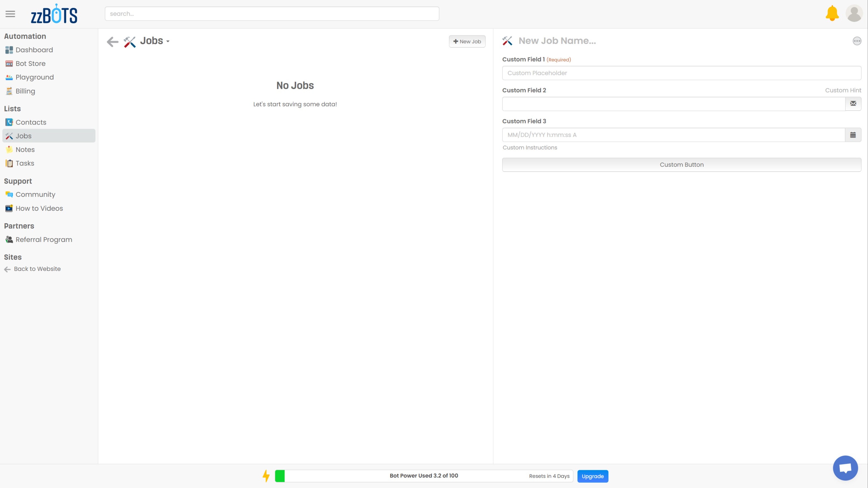The height and width of the screenshot is (488, 868).
Task: Click the three-dot more options icon
Action: (x=857, y=41)
